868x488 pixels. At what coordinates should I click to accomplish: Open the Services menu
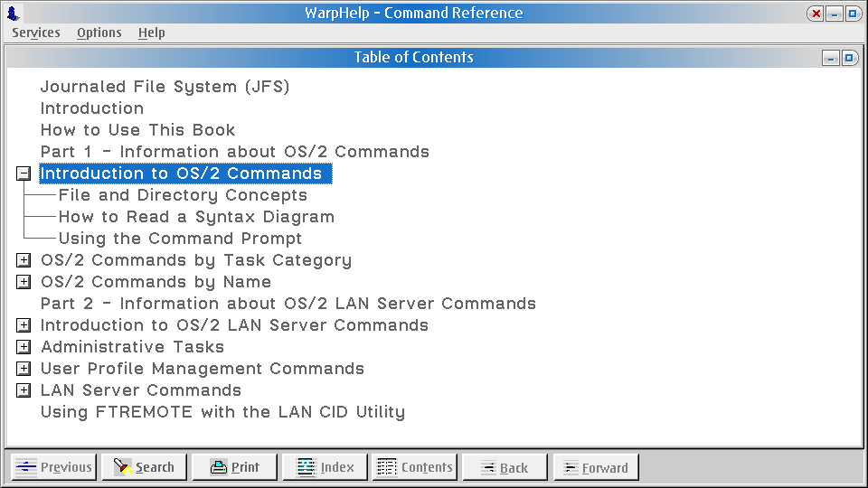tap(36, 33)
